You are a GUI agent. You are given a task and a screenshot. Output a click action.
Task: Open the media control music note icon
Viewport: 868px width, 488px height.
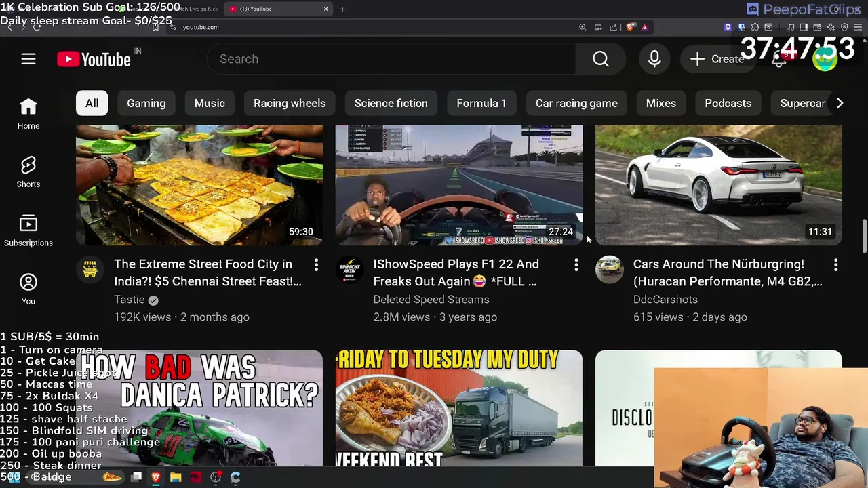790,27
